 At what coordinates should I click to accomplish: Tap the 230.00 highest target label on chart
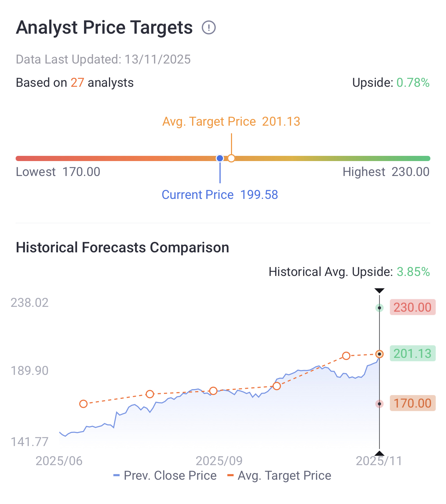click(x=413, y=307)
